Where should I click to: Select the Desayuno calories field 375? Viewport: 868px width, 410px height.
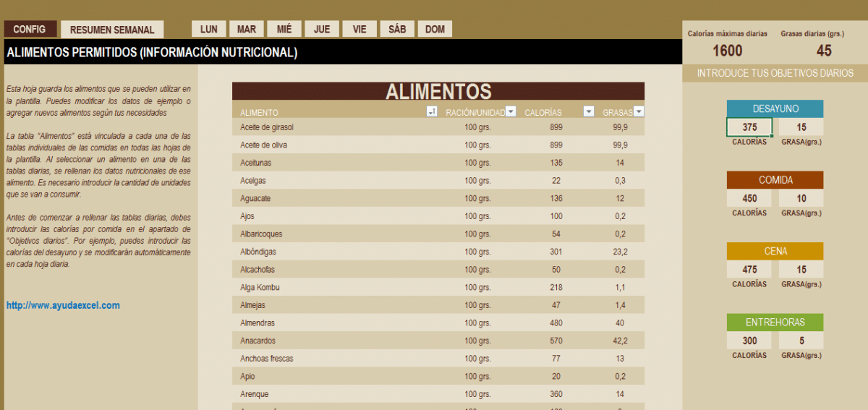tap(749, 127)
